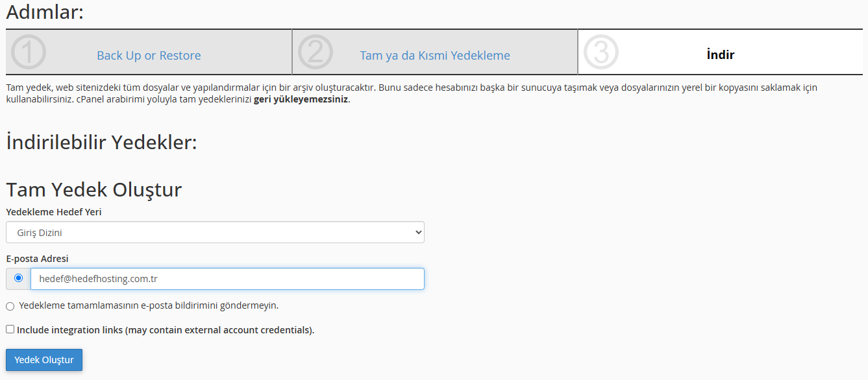This screenshot has height=380, width=868.
Task: Click the Yedekleme Hedef Yeri label
Action: click(54, 212)
